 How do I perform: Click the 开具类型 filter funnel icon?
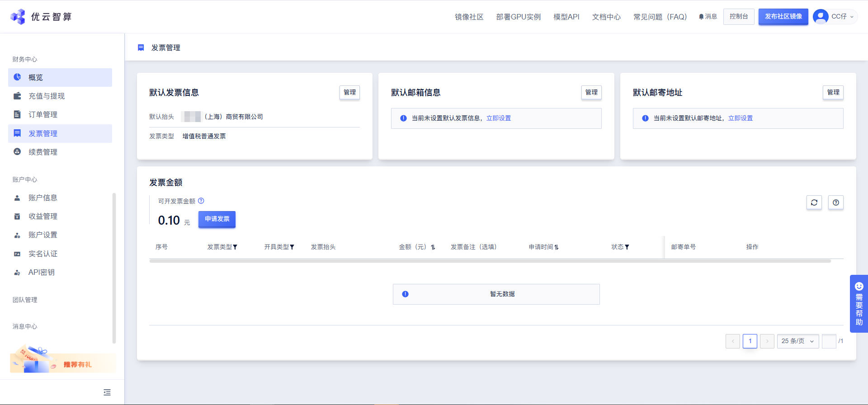292,247
